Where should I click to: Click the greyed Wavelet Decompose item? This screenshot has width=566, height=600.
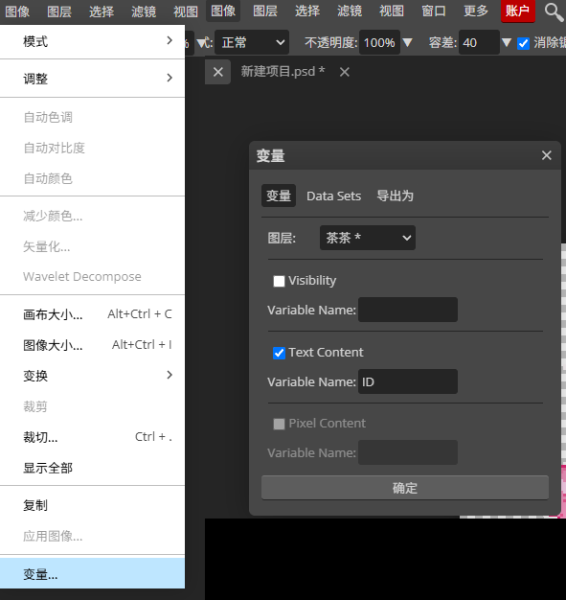[92, 277]
